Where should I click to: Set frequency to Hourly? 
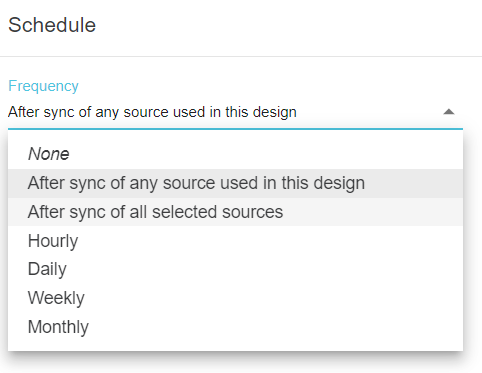tap(235, 241)
